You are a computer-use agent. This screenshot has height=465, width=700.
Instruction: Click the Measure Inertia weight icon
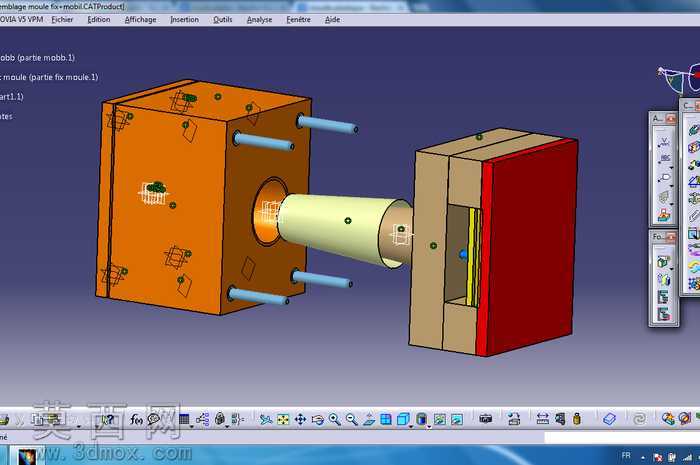[577, 419]
